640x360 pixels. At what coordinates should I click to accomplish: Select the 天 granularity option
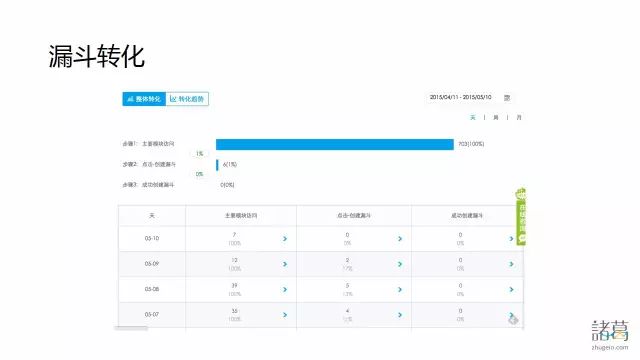(x=473, y=118)
